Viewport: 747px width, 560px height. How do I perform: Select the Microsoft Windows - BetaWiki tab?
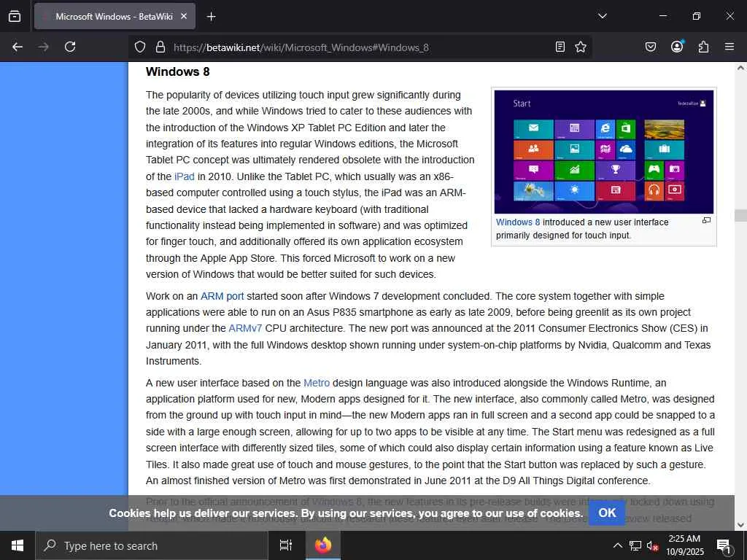coord(115,16)
